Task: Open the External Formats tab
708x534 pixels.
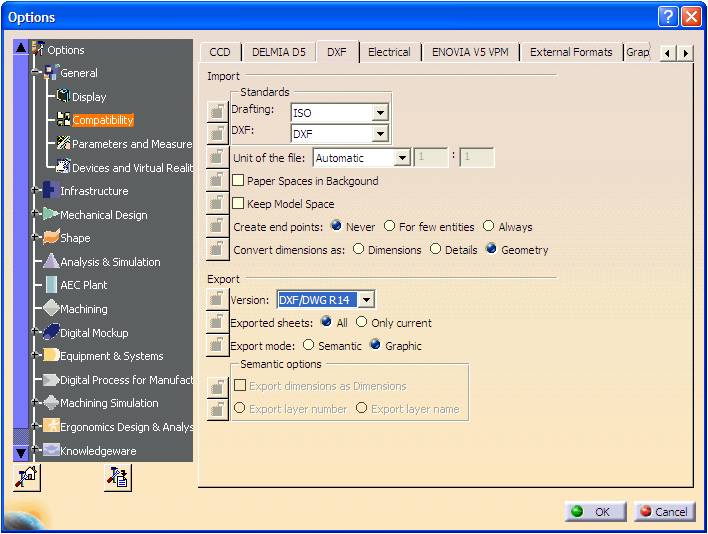Action: click(x=571, y=52)
